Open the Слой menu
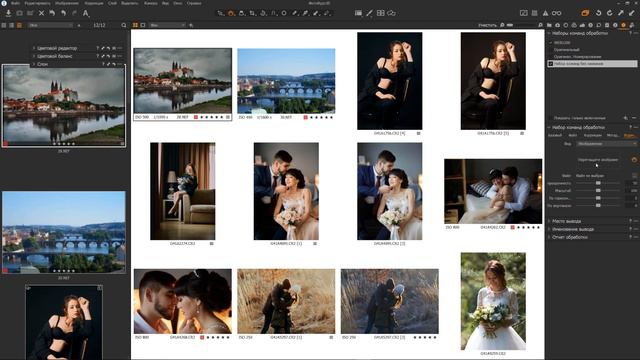This screenshot has width=640, height=360. point(112,3)
